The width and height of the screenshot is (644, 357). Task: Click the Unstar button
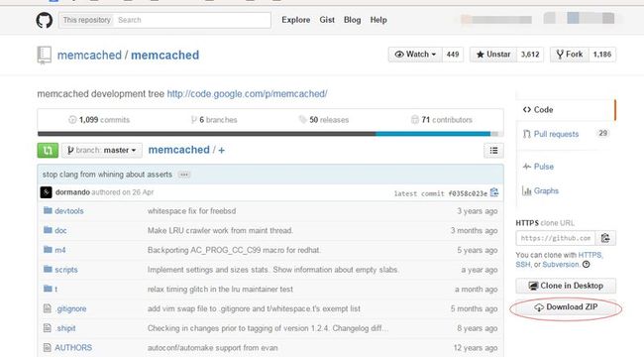click(493, 55)
